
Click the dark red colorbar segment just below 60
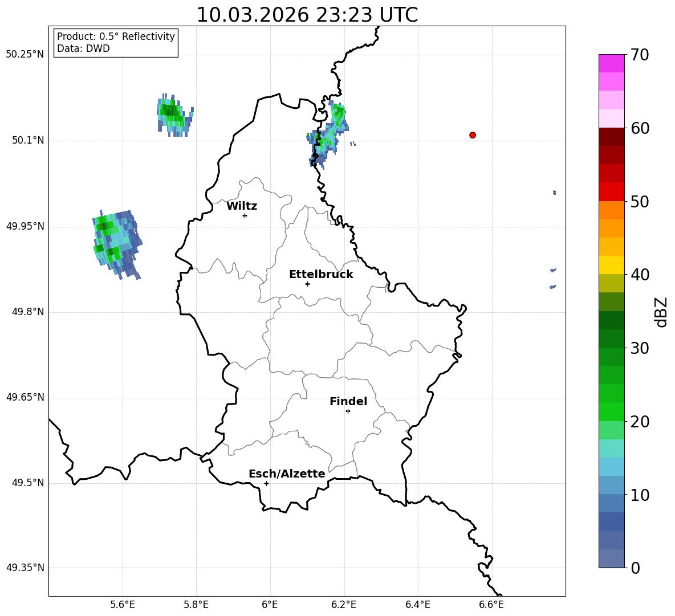tap(611, 137)
